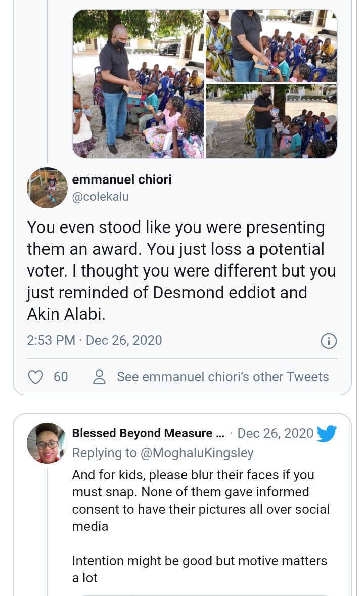Click the reply text about blurring kids' faces
The image size is (364, 596).
[x=200, y=500]
